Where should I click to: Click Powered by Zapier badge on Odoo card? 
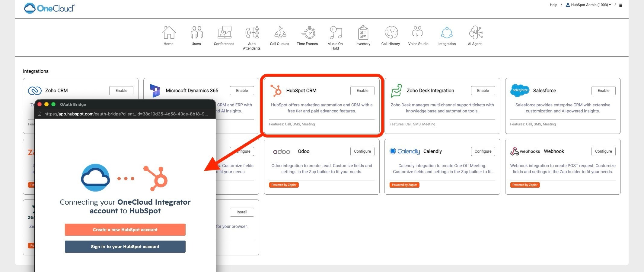[x=284, y=185]
